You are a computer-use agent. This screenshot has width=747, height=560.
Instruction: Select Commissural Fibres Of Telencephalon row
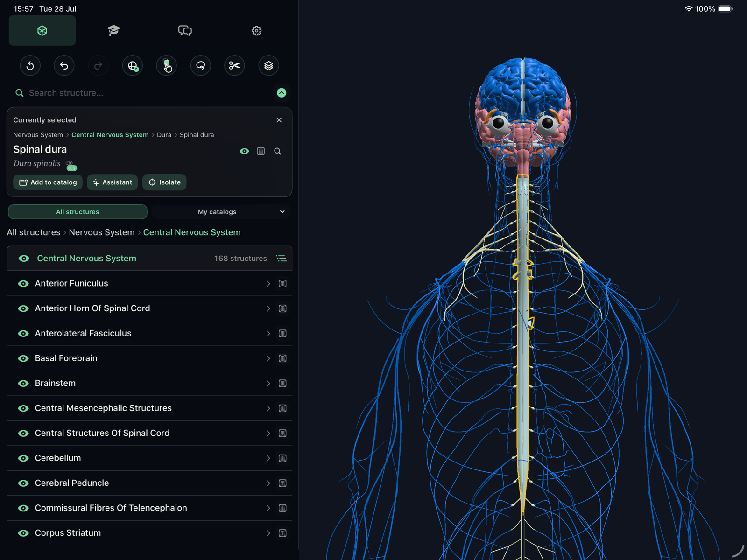click(x=149, y=508)
